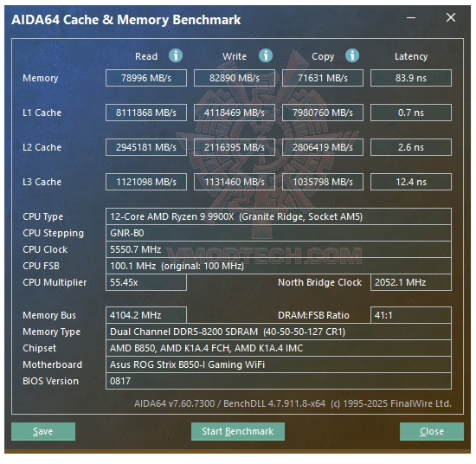Click the Write column info icon
Viewport: 476px width, 464px height.
click(266, 55)
